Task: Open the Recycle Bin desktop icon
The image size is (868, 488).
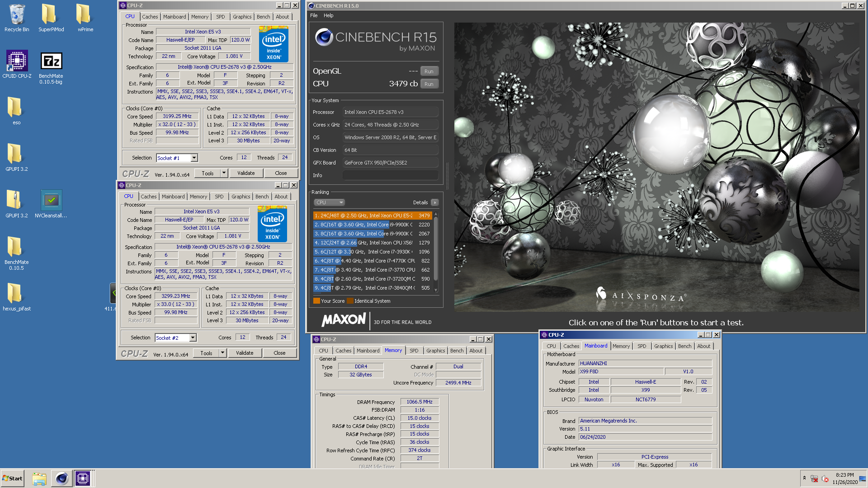Action: pos(17,18)
